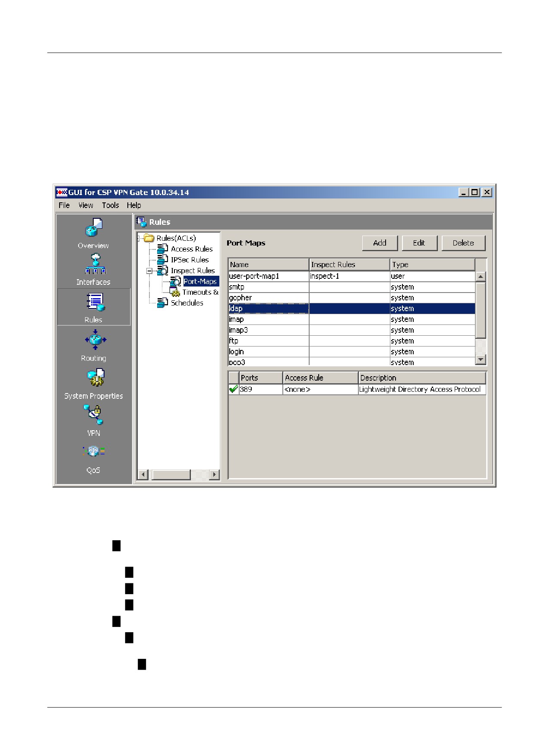
Task: Click the IPSec Rules tree icon
Action: click(162, 260)
